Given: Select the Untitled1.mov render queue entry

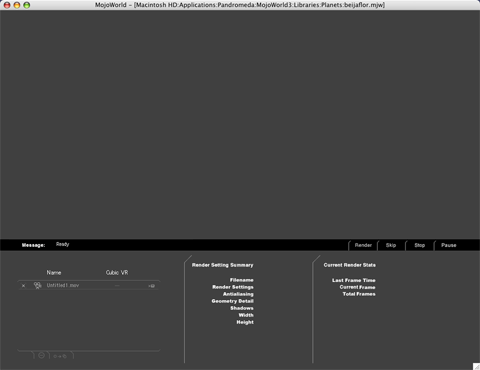Looking at the screenshot, I should pyautogui.click(x=89, y=285).
